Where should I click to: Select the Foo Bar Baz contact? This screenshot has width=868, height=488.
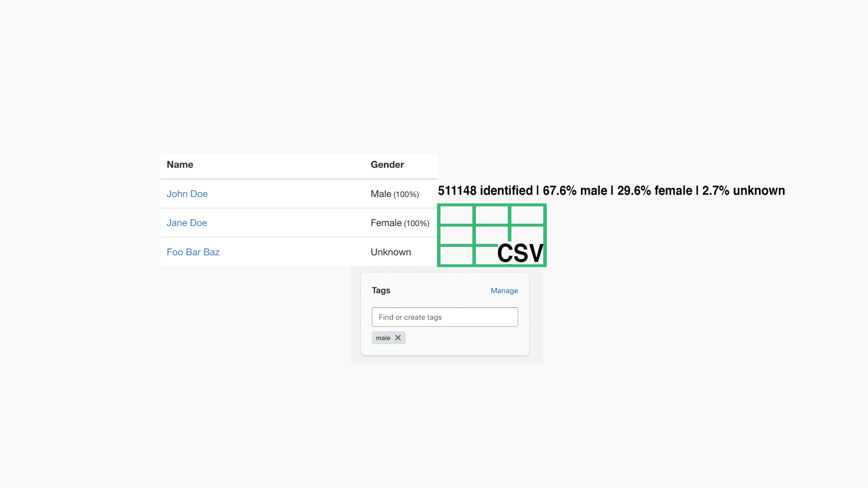pos(193,252)
